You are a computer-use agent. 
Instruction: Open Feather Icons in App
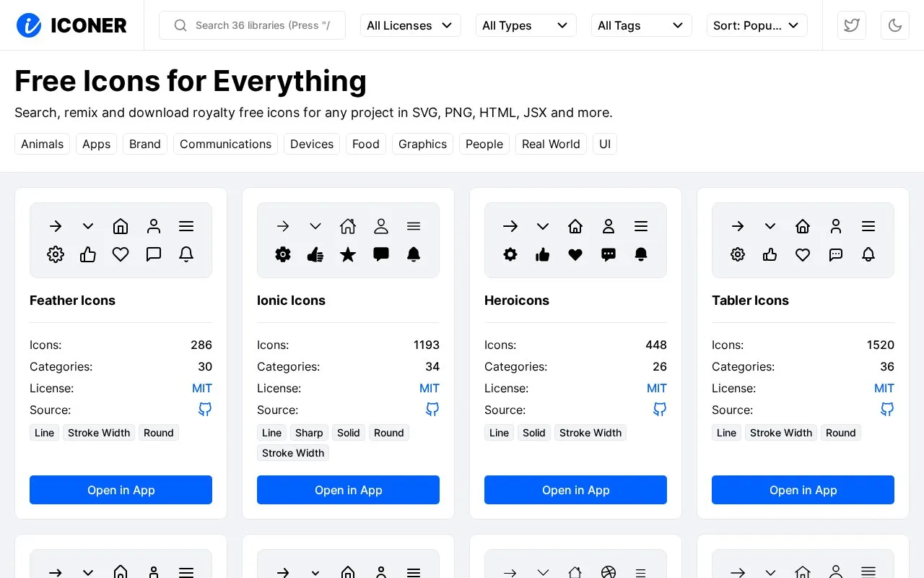tap(121, 490)
